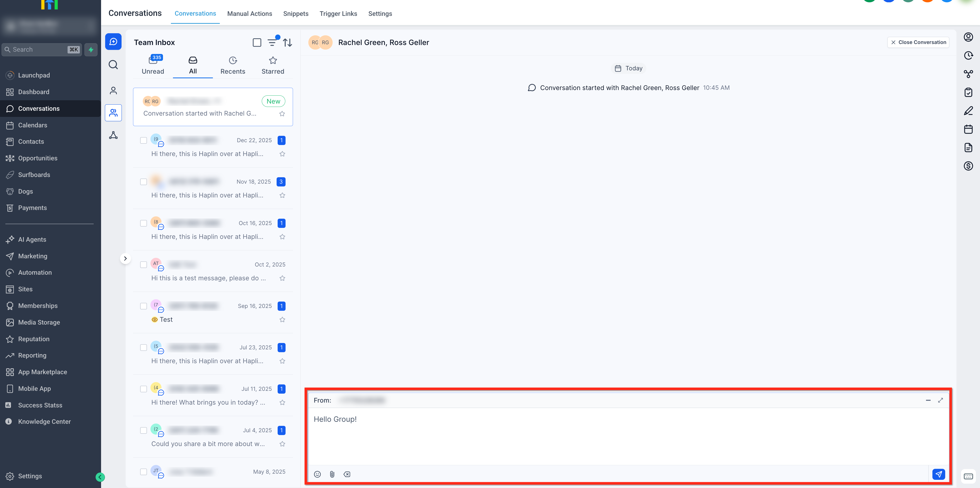Expand the message composer to full size
The height and width of the screenshot is (488, 980).
coord(940,400)
